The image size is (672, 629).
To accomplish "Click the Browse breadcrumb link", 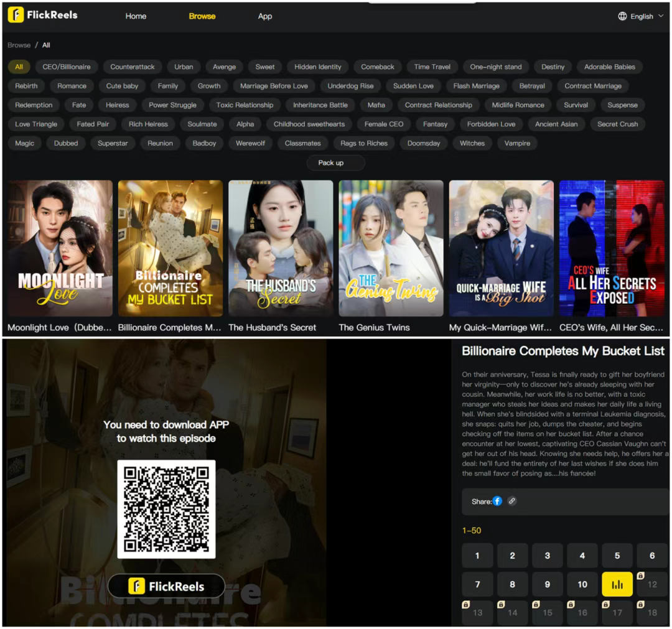I will coord(19,45).
